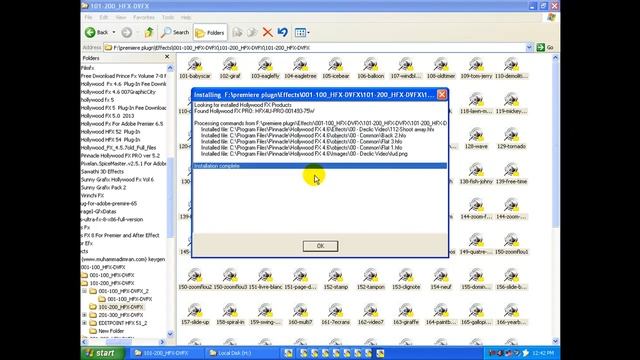Image resolution: width=640 pixels, height=360 pixels.
Task: Select the 154-neuf file icon
Action: click(x=441, y=279)
